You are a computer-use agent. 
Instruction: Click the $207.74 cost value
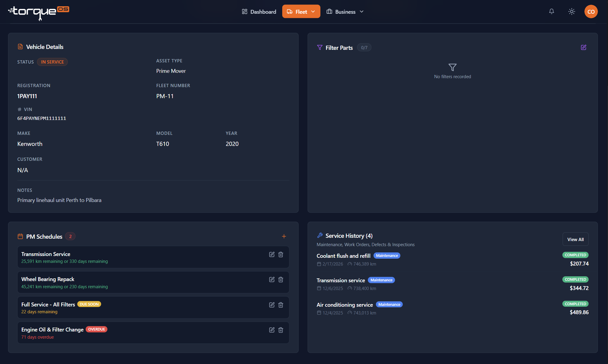tap(579, 263)
